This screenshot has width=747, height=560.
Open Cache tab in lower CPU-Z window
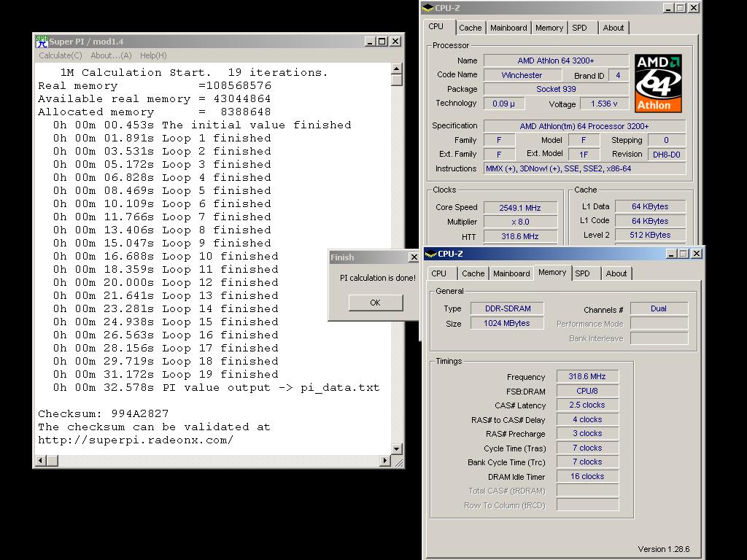473,273
